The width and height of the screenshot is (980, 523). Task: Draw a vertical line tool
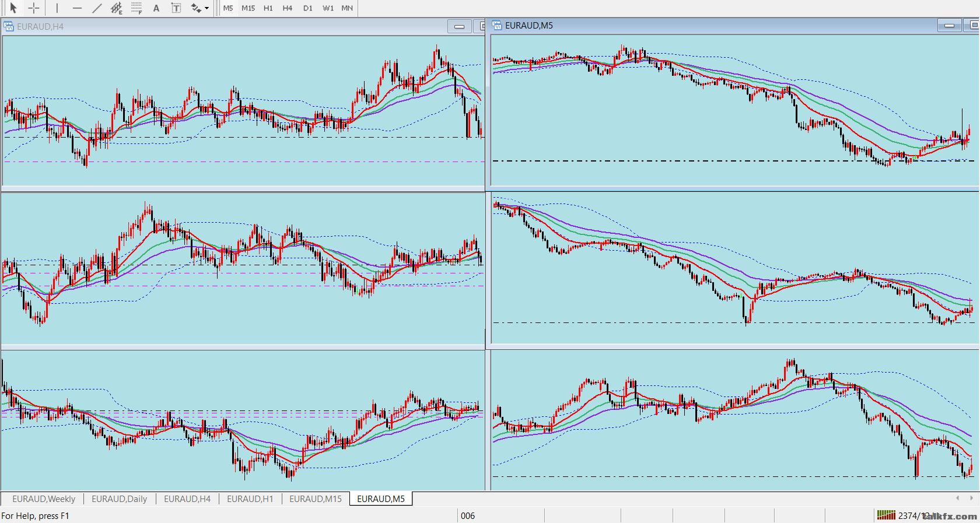[x=57, y=8]
